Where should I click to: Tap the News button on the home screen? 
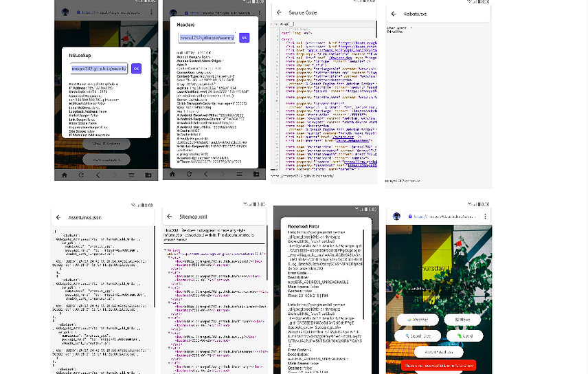coord(462,320)
